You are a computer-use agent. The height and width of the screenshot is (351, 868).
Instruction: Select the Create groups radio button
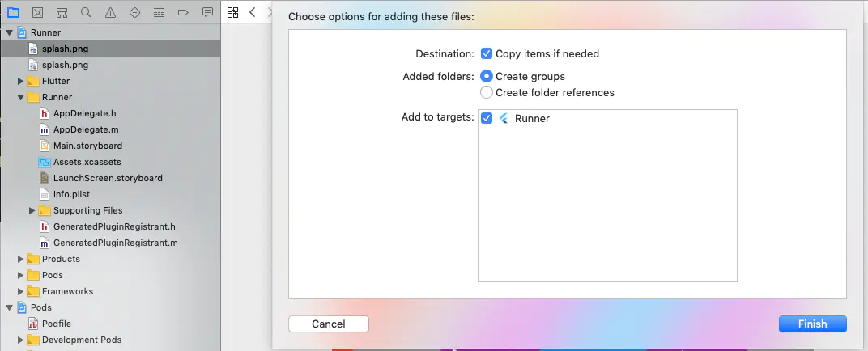click(487, 76)
